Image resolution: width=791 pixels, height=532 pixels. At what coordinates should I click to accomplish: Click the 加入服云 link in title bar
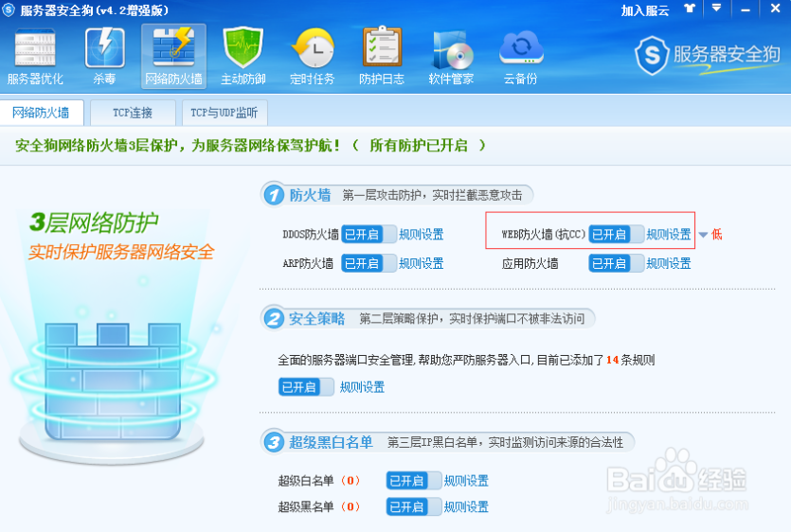[x=645, y=10]
